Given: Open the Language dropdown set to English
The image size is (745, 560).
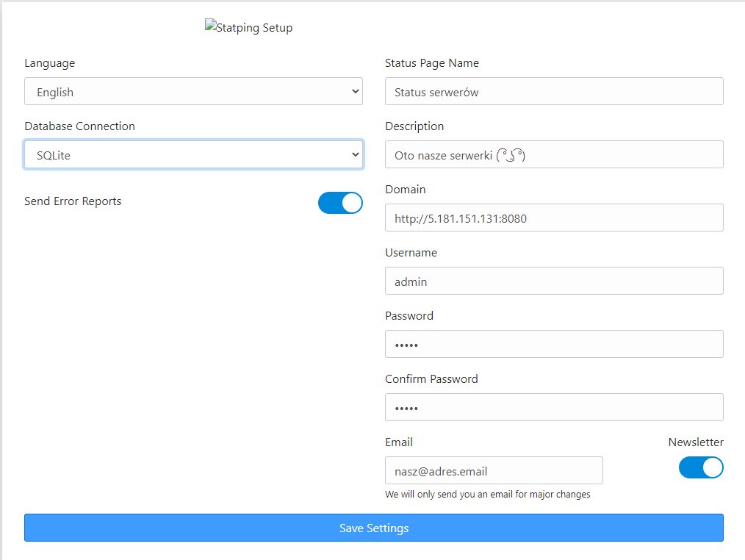Looking at the screenshot, I should point(193,92).
